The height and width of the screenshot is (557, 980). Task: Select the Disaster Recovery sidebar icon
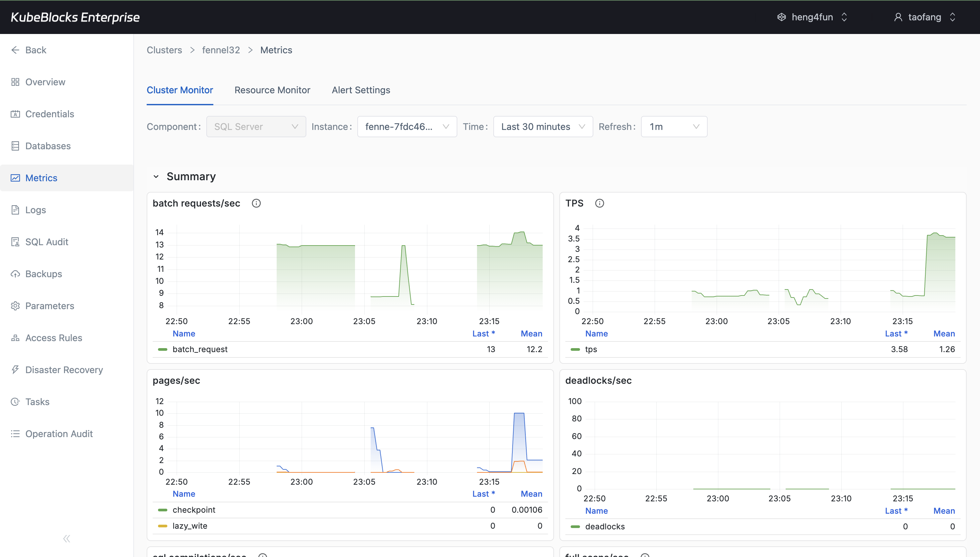pyautogui.click(x=15, y=369)
